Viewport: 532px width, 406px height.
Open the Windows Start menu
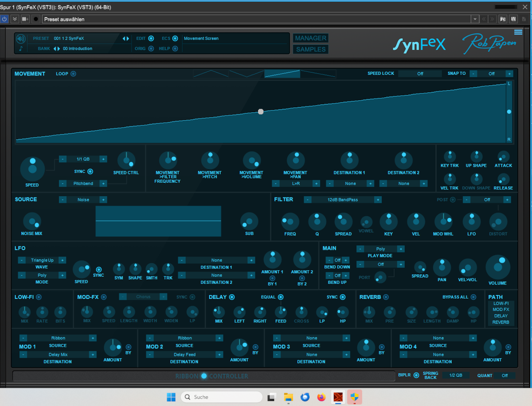171,397
